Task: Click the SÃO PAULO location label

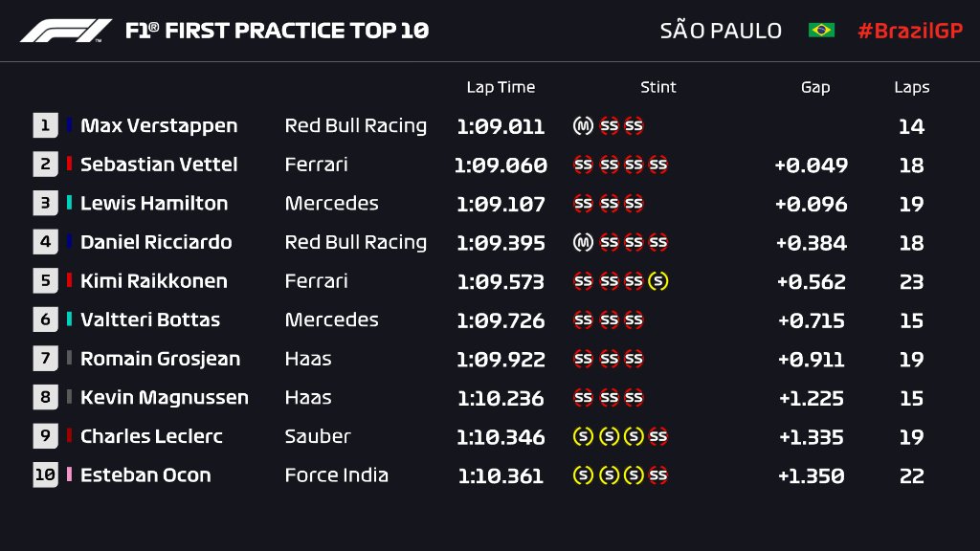Action: [x=721, y=31]
